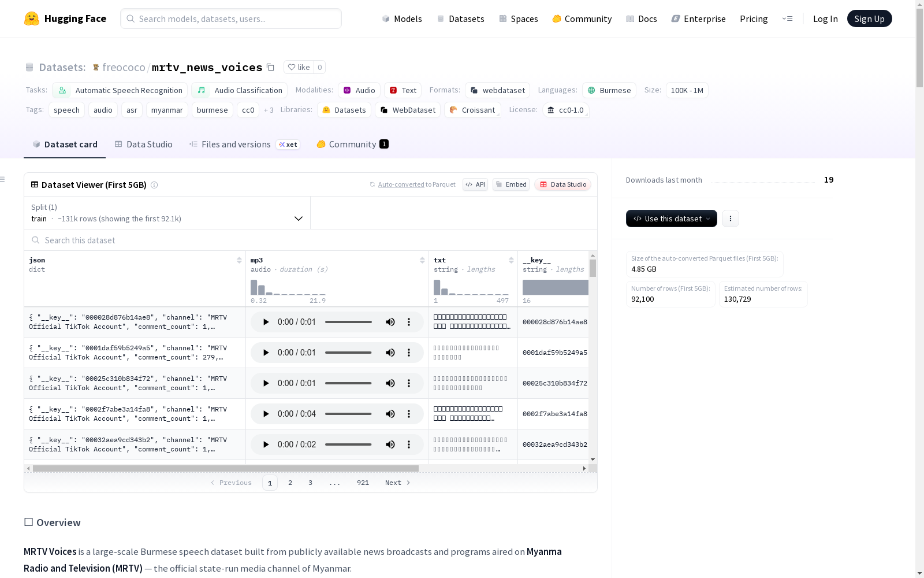Play audio in row 00032aea9cd343b2
The image size is (924, 578).
pos(266,444)
